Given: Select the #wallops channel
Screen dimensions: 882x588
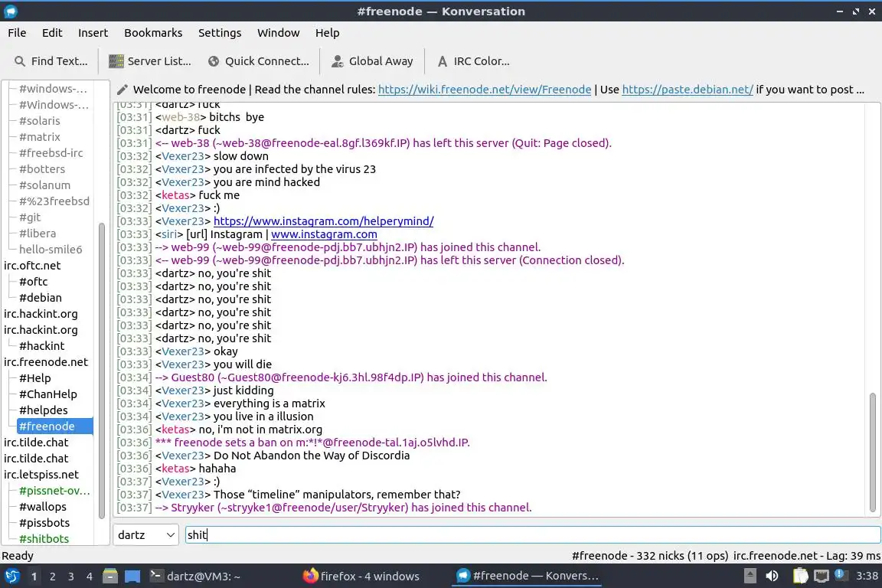Looking at the screenshot, I should tap(43, 506).
